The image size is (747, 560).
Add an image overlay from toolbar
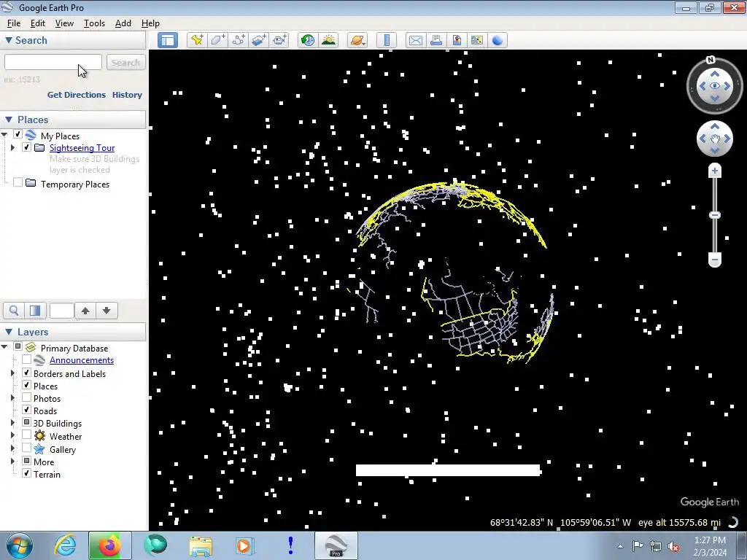(259, 41)
